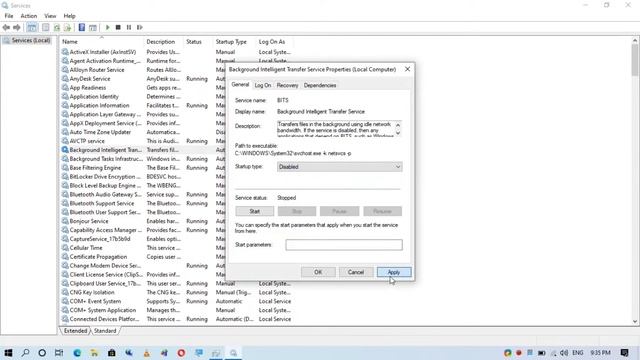Switch to the Dependencies tab
This screenshot has width=640, height=360.
(x=320, y=85)
